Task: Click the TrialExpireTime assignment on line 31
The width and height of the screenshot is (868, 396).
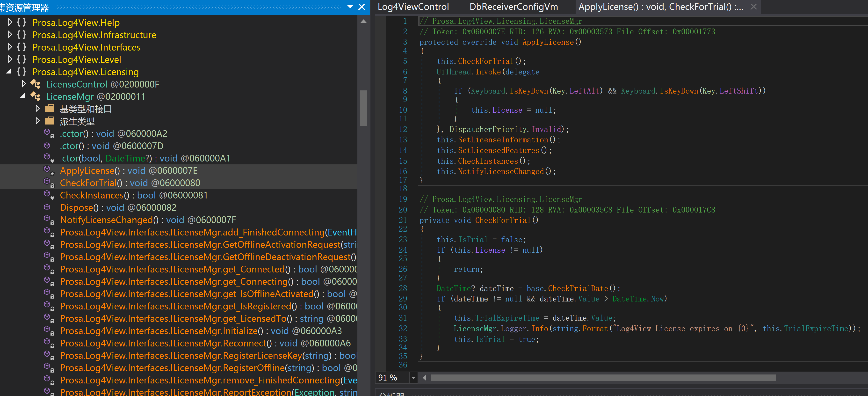Action: point(535,318)
